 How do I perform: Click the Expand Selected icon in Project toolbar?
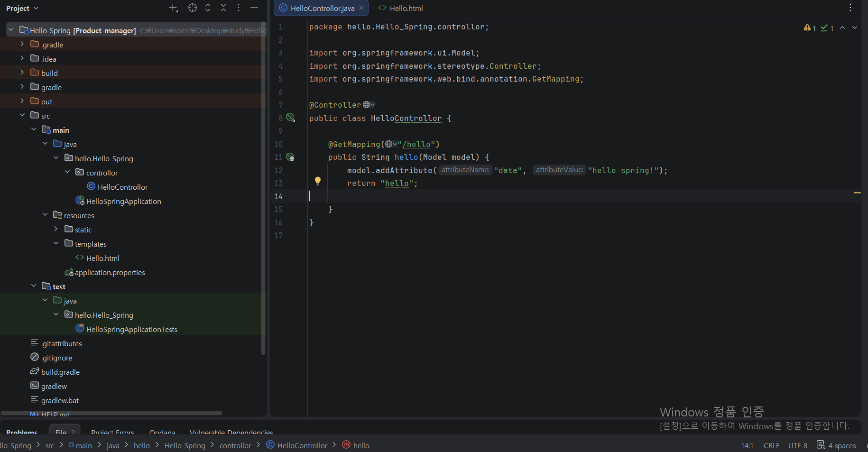tap(208, 8)
